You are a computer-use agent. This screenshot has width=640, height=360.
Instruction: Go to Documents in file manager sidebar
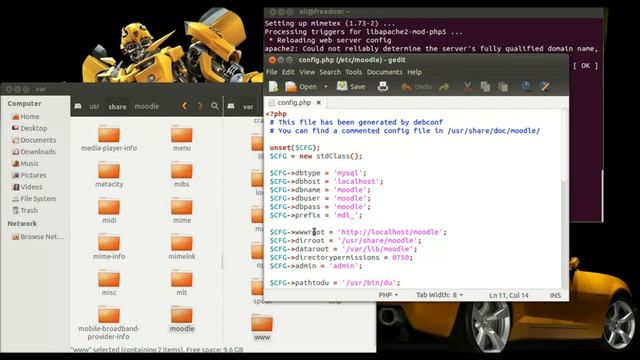pyautogui.click(x=34, y=140)
